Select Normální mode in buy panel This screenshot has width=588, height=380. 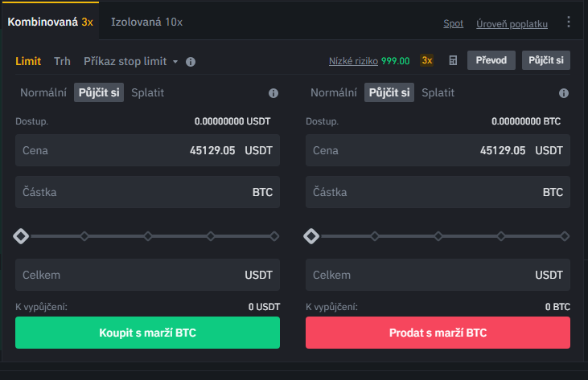coord(43,92)
